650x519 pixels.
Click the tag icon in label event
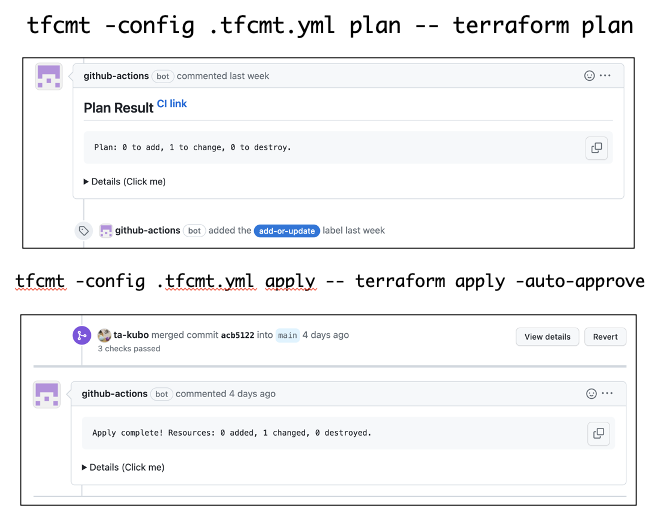pos(84,230)
